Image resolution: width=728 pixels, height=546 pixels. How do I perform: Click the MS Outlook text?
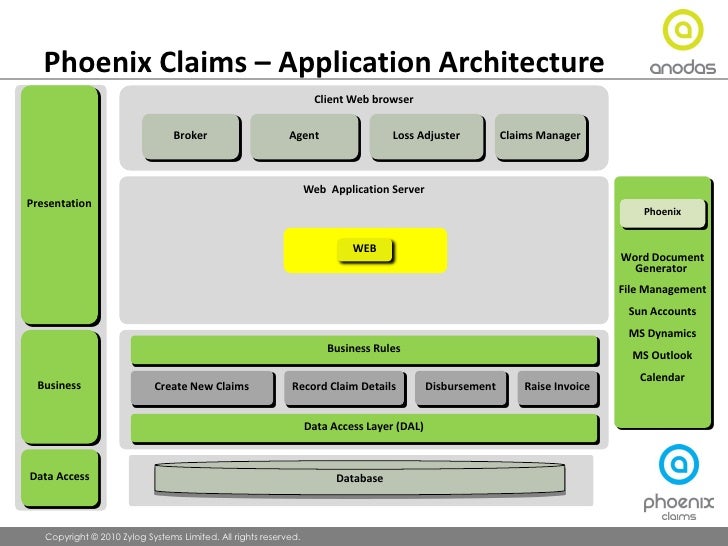tap(662, 355)
